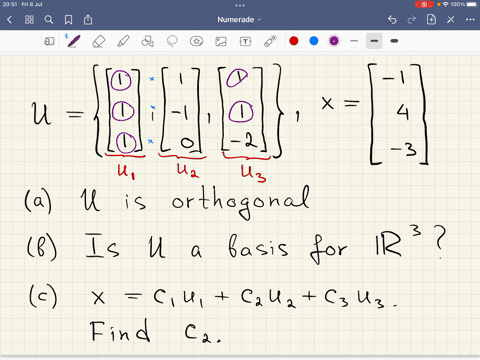
Task: Choose the purple pen color
Action: click(334, 41)
